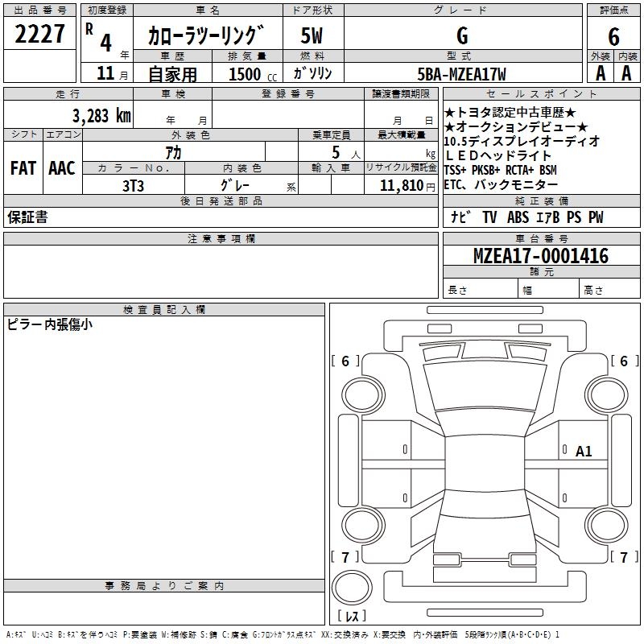
Task: Click the ETC、バックモニター line
Action: [501, 184]
